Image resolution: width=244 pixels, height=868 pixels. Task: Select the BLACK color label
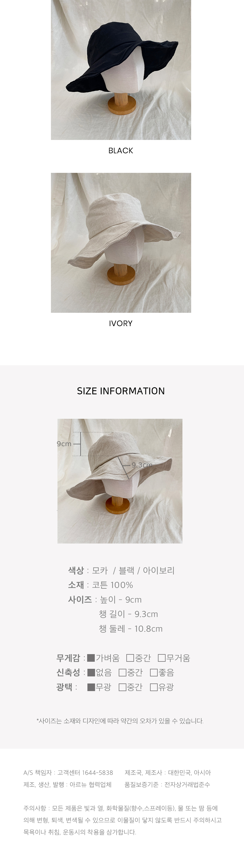[x=121, y=151]
